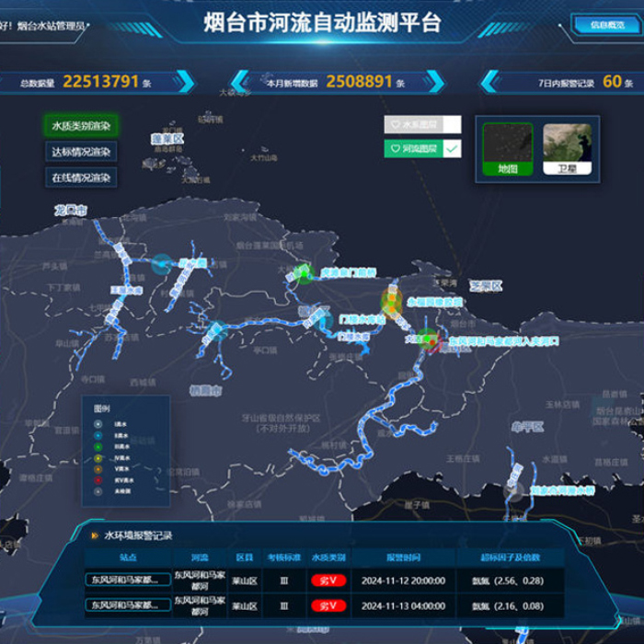Screen dimensions: 644x644
Task: Toggle the 河流图层 layer switch
Action: click(422, 149)
